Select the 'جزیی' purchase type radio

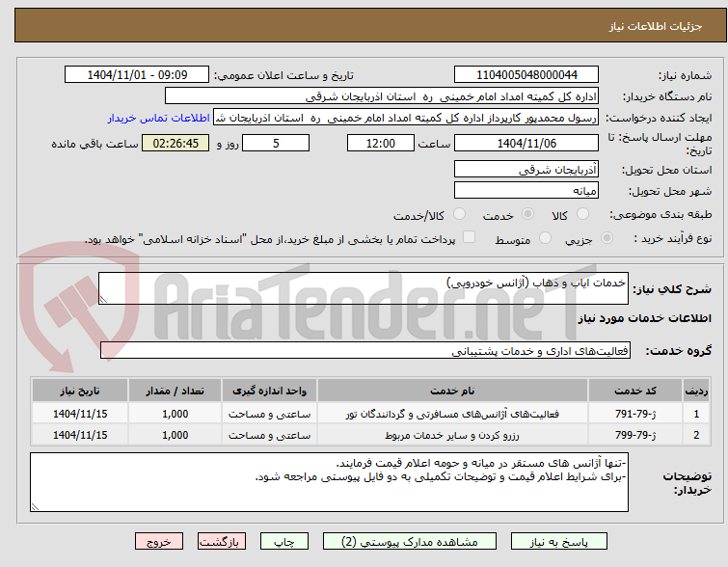[607, 238]
